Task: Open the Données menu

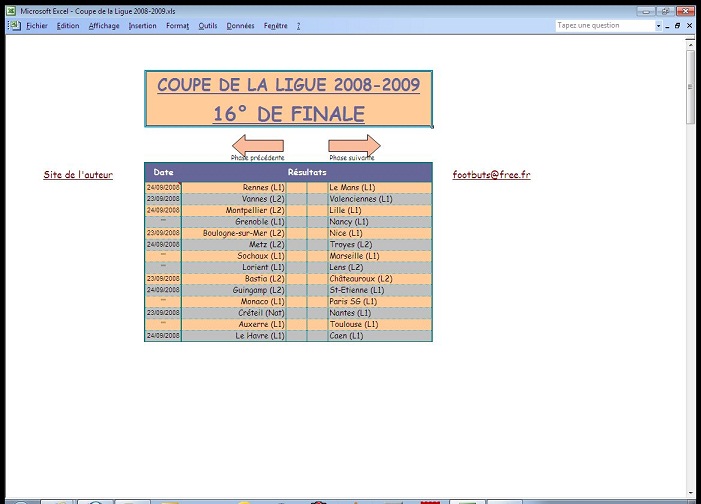Action: [x=241, y=26]
